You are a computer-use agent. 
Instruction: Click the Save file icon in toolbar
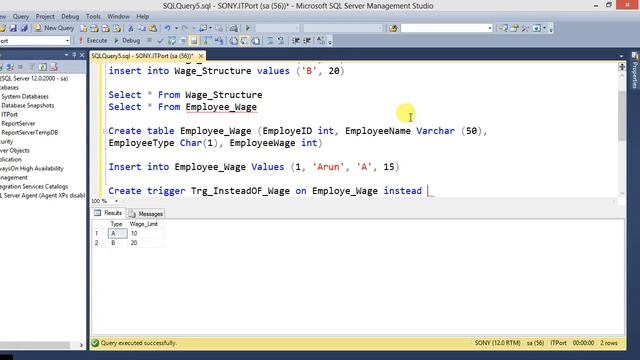13,28
